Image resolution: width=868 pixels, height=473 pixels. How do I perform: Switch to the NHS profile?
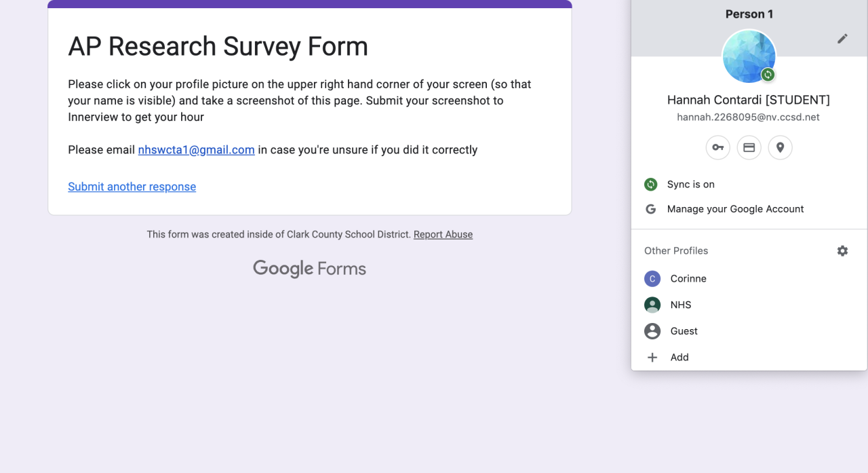pos(680,305)
